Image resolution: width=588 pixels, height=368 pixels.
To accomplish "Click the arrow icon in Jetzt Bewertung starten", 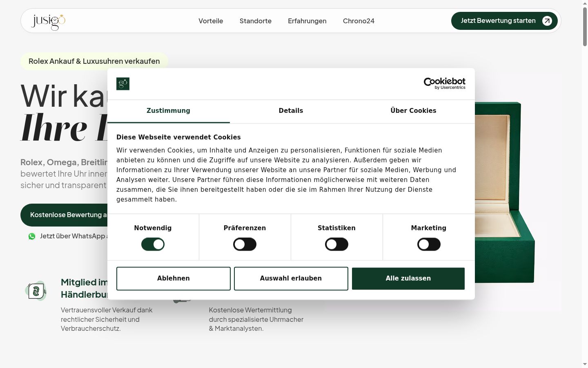I will click(x=547, y=21).
